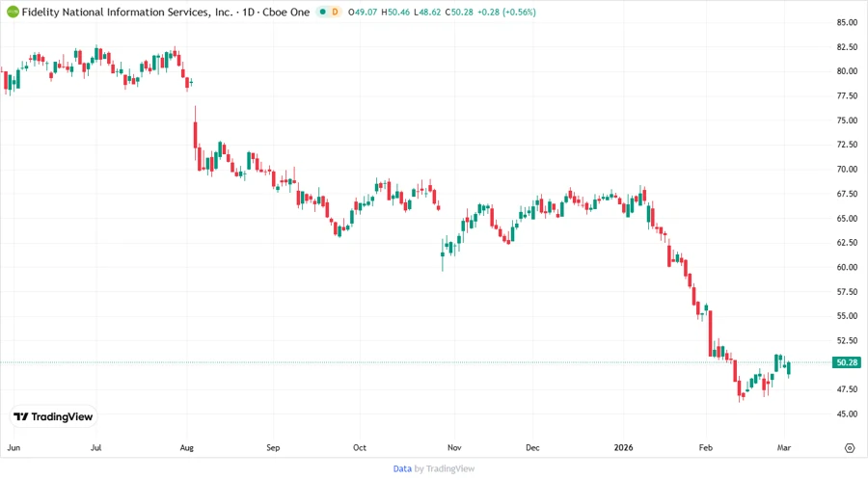Click the open value O49.07
Screen dimensions: 868x480
[x=363, y=13]
